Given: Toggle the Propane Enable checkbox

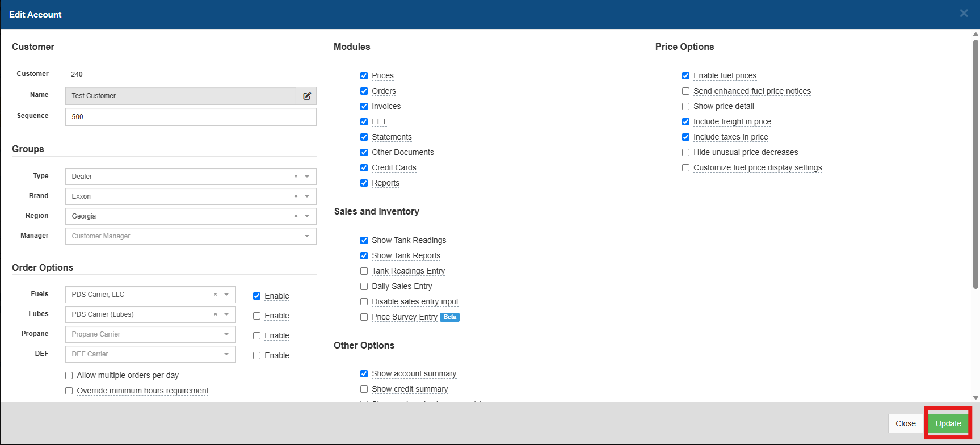Looking at the screenshot, I should point(256,336).
